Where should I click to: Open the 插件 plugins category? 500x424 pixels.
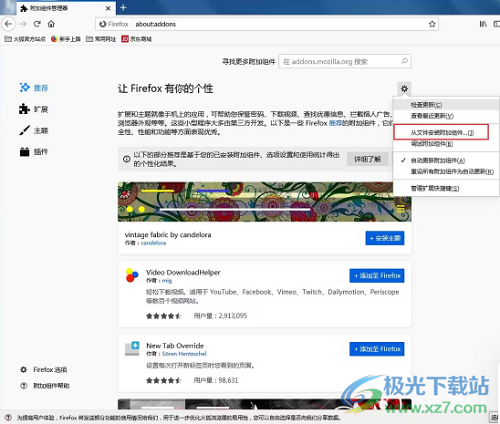[34, 152]
